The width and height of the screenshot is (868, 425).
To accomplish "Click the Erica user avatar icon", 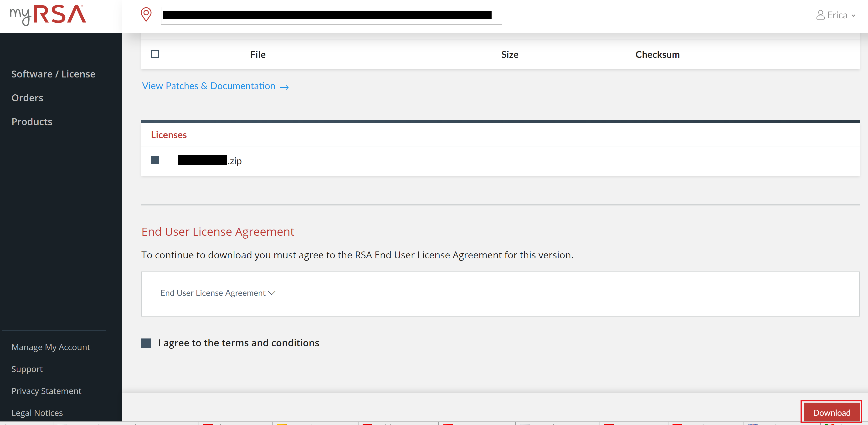I will [820, 15].
